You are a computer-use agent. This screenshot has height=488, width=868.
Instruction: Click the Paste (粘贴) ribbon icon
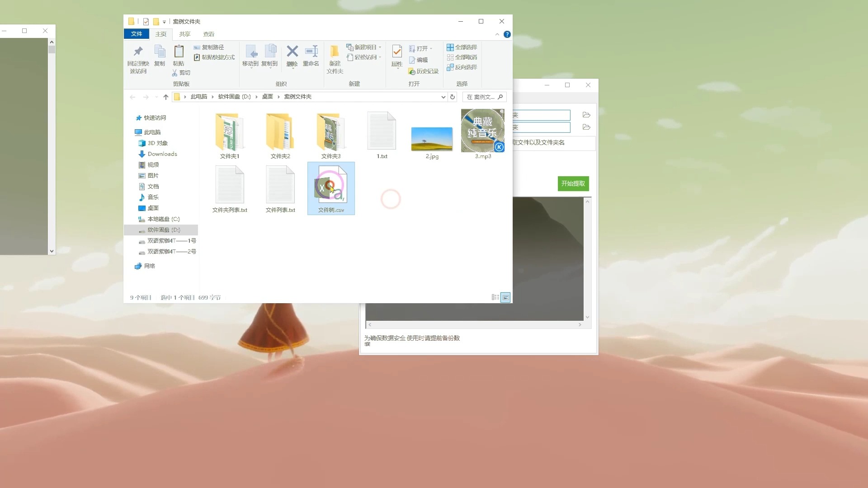179,52
